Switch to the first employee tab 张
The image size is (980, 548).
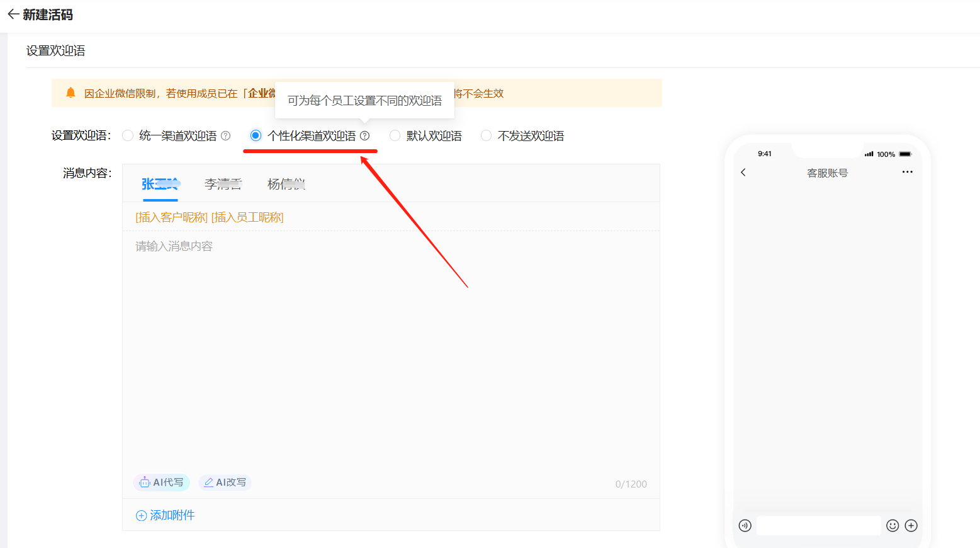(161, 184)
